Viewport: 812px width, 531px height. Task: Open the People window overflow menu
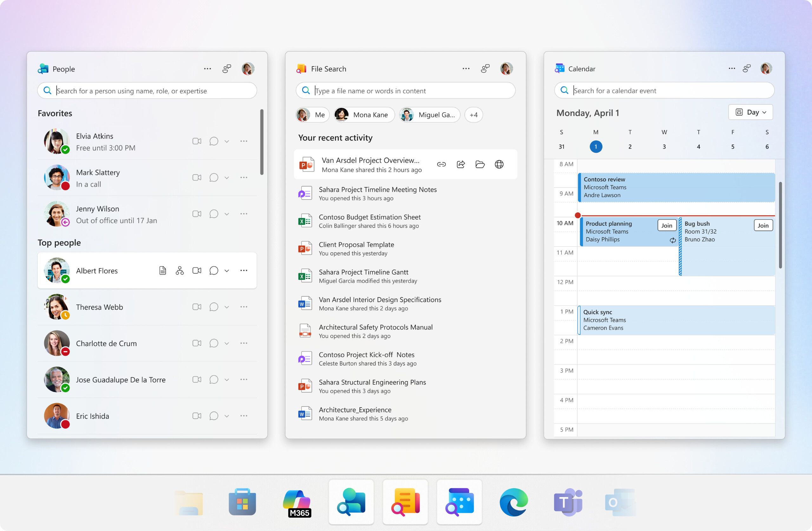[x=207, y=69]
